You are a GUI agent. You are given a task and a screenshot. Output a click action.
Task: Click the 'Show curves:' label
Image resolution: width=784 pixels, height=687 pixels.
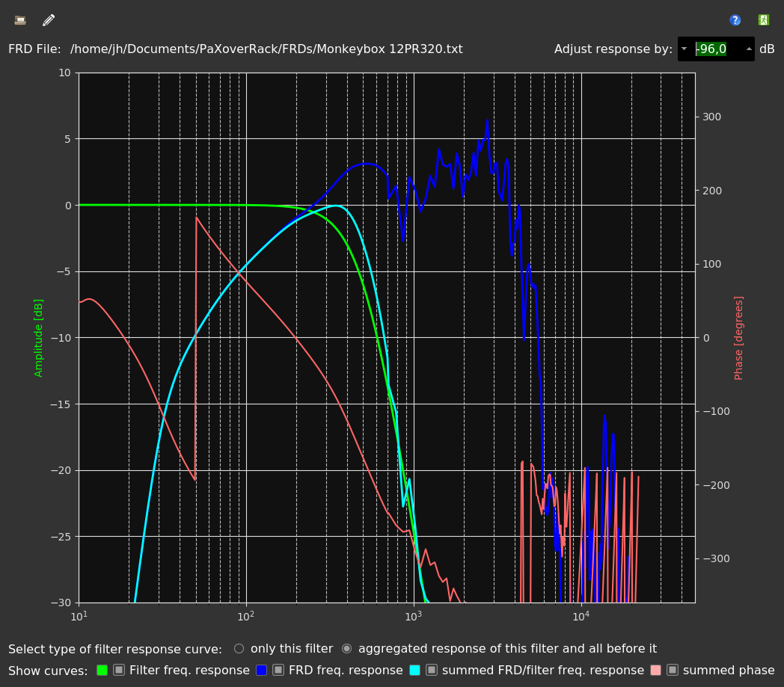pos(48,671)
